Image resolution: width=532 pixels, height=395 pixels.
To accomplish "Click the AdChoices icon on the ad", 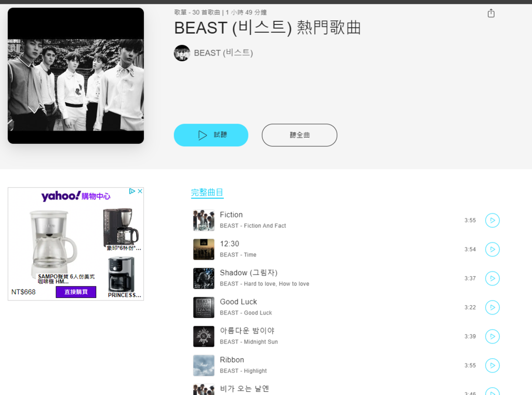I will click(x=132, y=191).
